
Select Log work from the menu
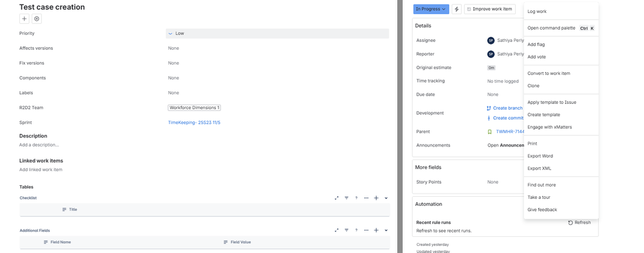pos(561,12)
